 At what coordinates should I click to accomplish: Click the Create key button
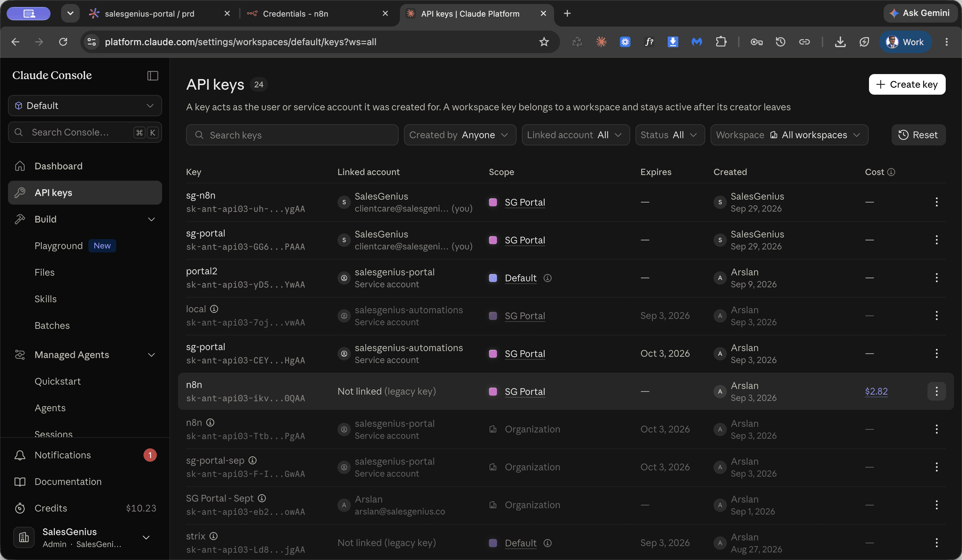pos(907,84)
